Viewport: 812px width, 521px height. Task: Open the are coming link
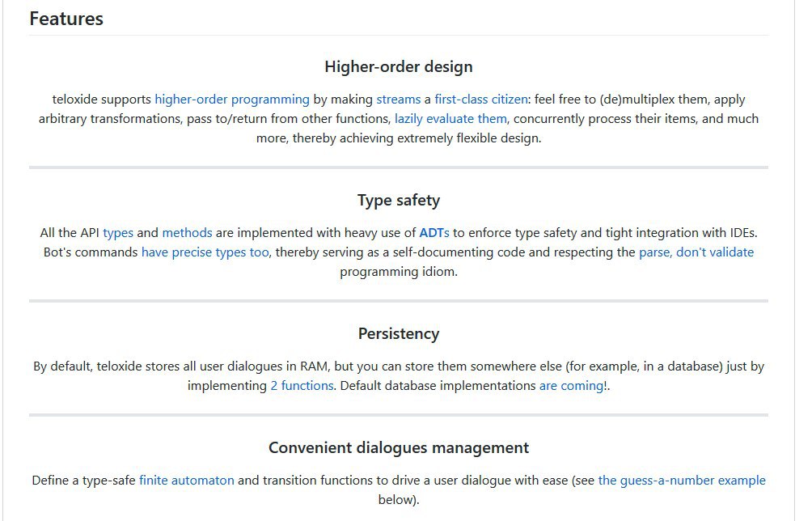(x=571, y=386)
